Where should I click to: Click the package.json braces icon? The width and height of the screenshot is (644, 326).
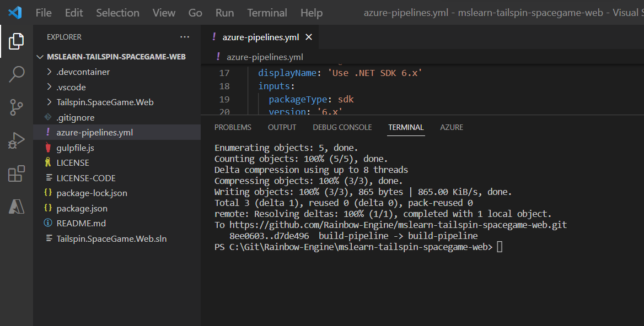click(48, 208)
